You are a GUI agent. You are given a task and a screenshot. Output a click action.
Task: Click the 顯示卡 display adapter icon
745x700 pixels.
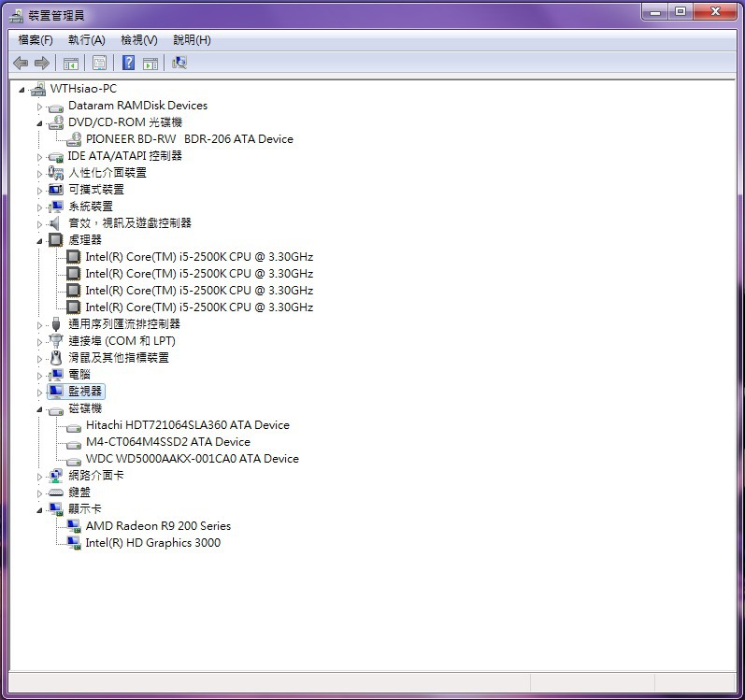tap(55, 509)
